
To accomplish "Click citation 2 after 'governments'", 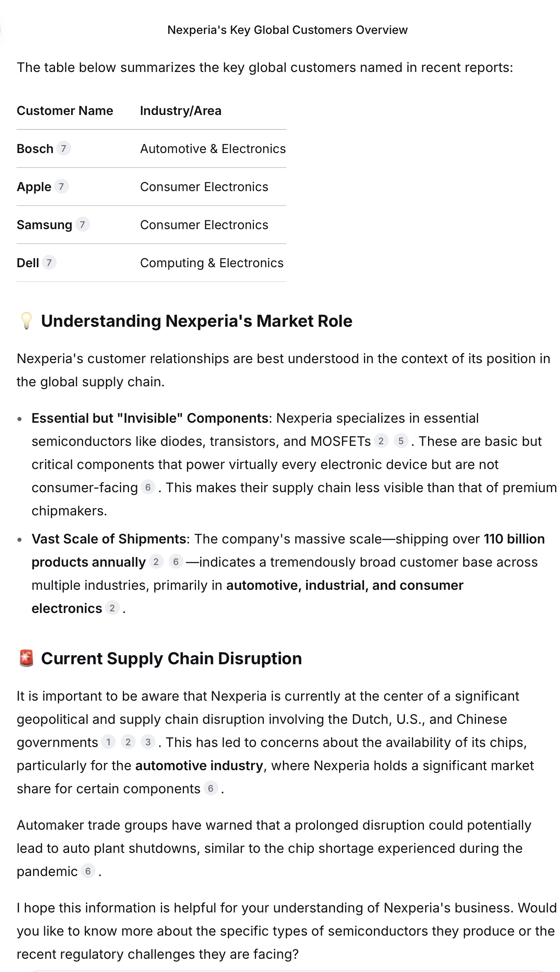I will pyautogui.click(x=128, y=742).
